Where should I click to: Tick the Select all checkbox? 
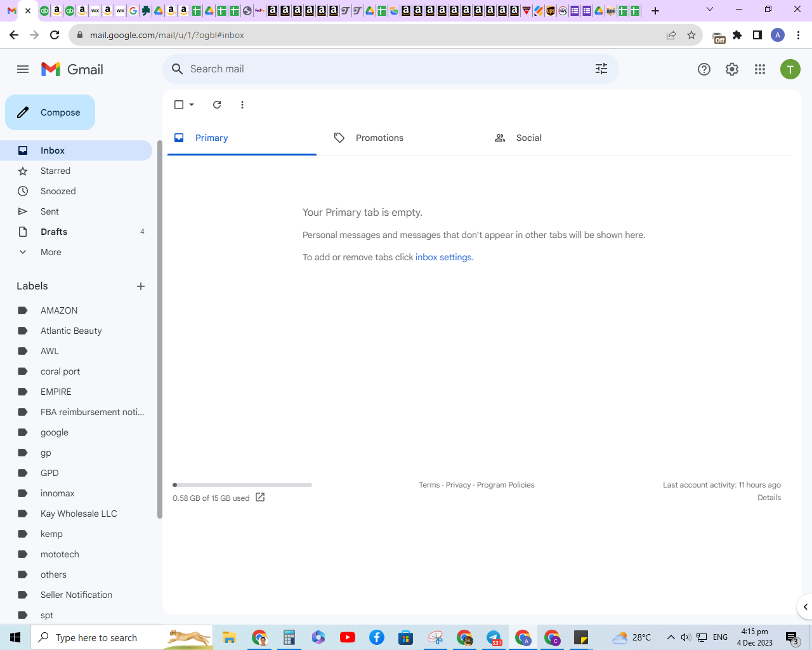click(179, 105)
